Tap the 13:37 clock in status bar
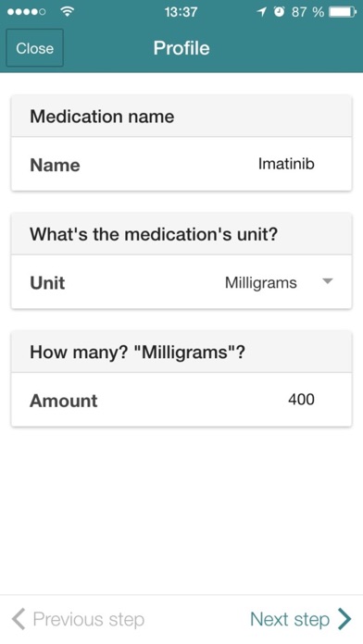363x644 pixels. [x=181, y=12]
